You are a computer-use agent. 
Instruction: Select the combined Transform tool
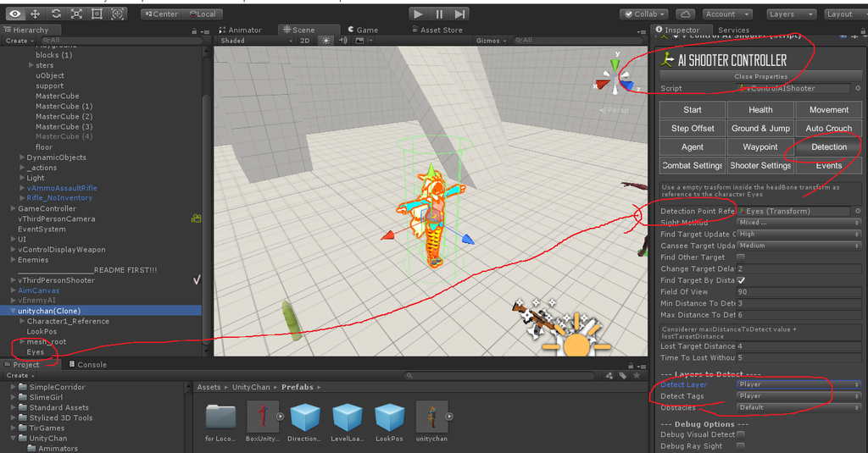click(x=117, y=14)
